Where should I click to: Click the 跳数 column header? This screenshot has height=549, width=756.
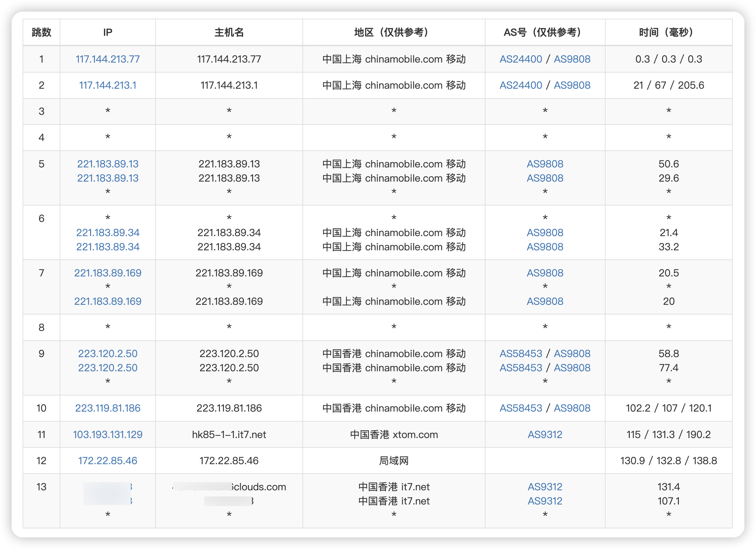(41, 32)
